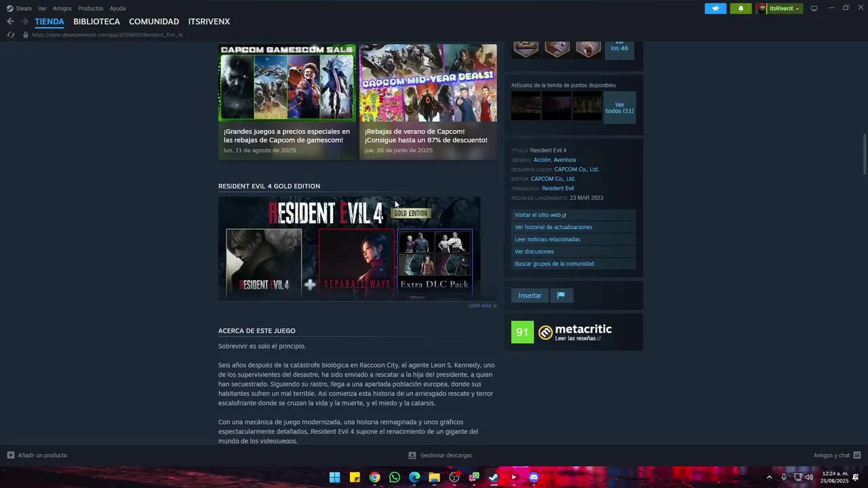Open File Explorer in the taskbar
Image resolution: width=868 pixels, height=488 pixels.
434,477
